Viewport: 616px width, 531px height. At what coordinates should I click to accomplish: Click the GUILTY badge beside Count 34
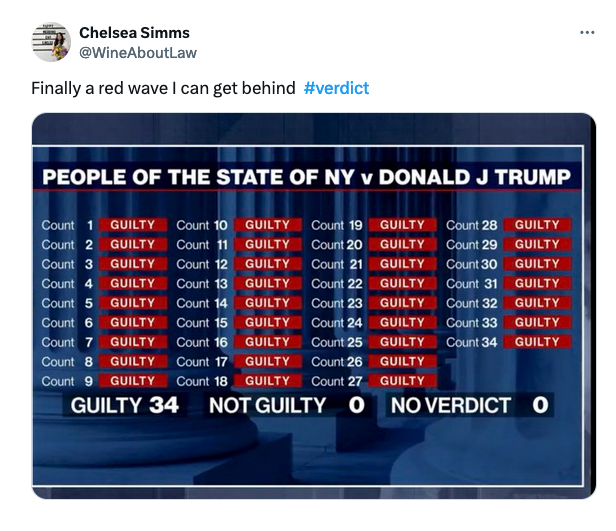[537, 342]
